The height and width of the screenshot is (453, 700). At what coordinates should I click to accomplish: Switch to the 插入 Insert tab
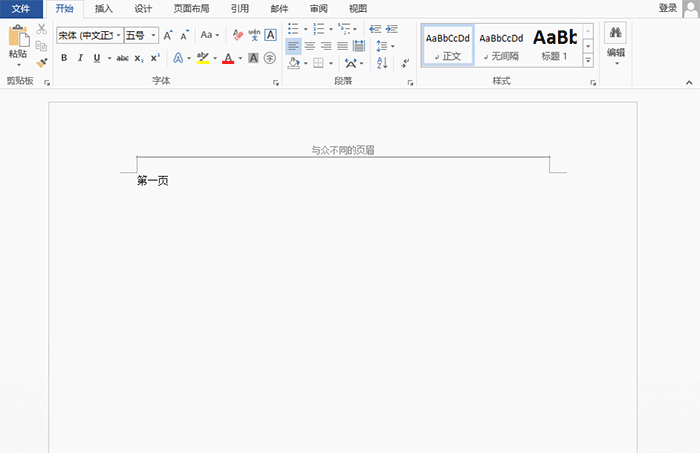click(104, 8)
